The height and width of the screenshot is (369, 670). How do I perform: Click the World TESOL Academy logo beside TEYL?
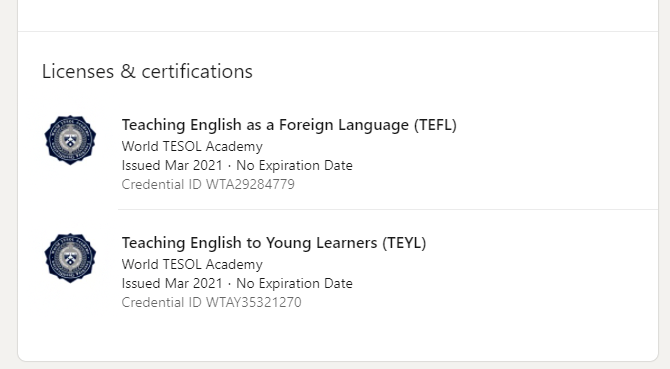pyautogui.click(x=71, y=258)
